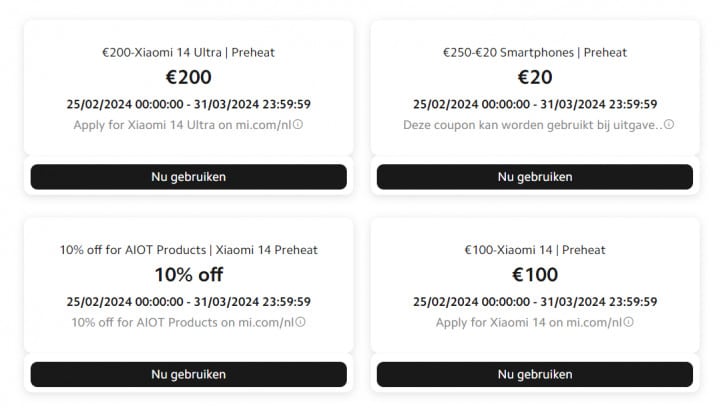
Task: Click the bold €100 coupon value
Action: click(535, 275)
